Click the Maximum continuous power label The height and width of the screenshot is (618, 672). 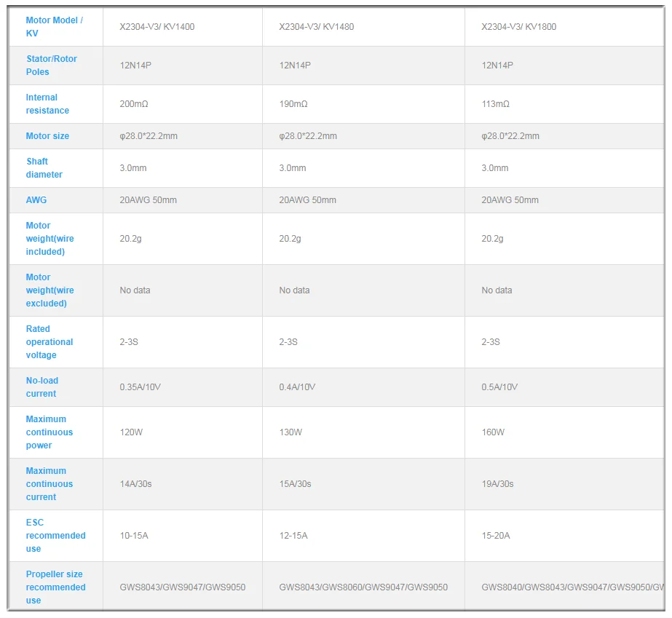[50, 432]
